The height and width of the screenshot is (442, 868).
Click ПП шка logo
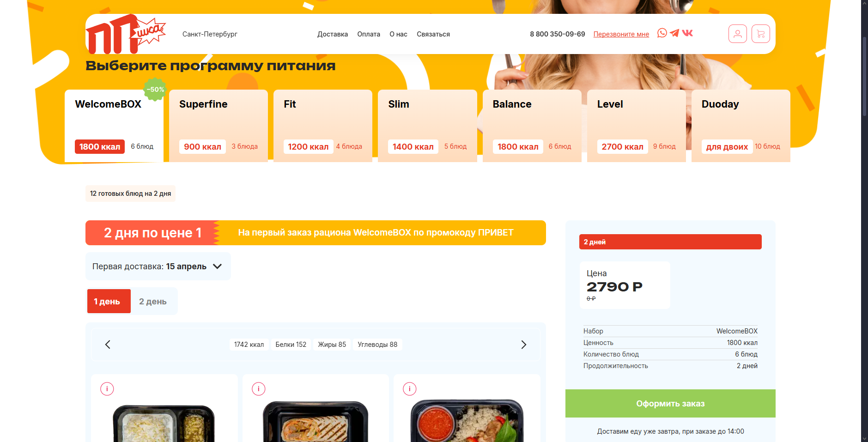coord(126,34)
